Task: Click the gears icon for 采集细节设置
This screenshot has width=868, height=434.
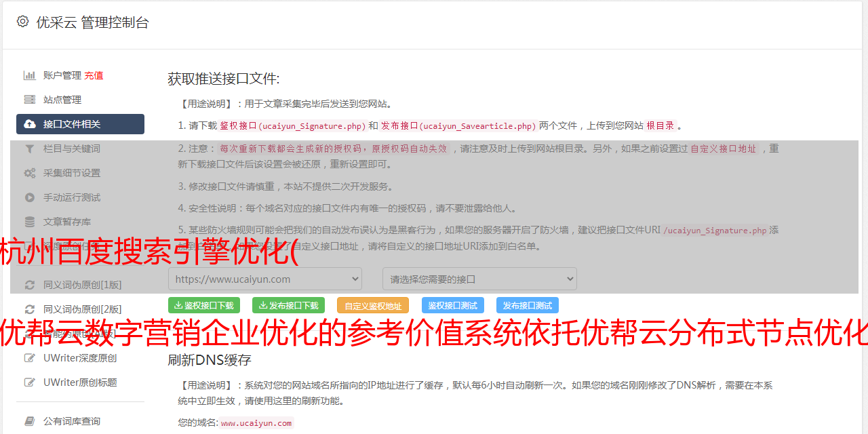Action: click(30, 173)
